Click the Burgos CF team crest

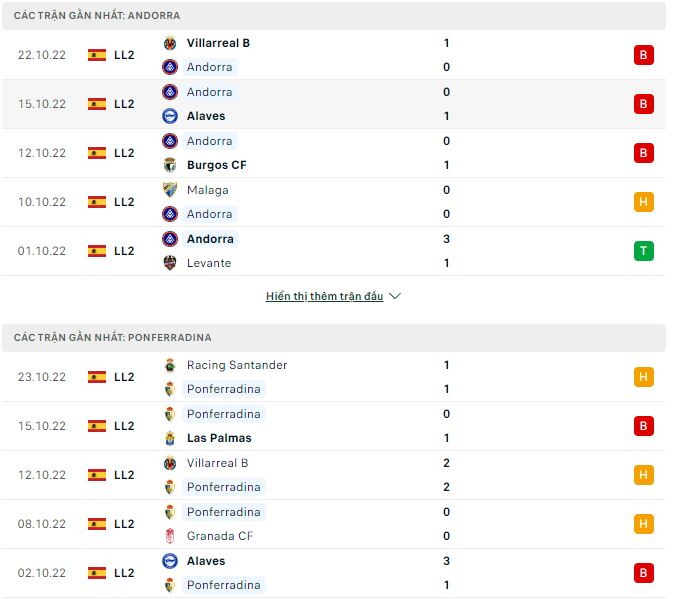click(x=170, y=165)
